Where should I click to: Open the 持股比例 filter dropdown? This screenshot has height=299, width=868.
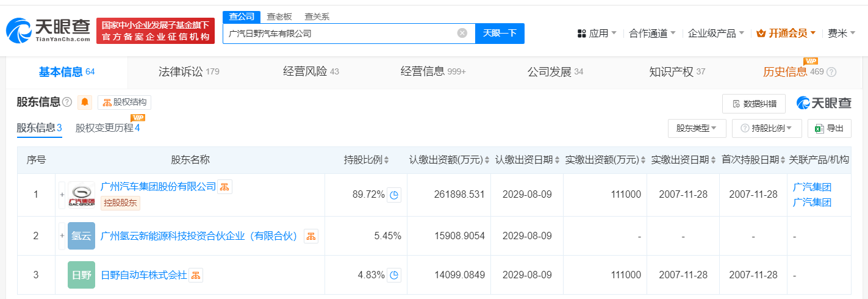(x=767, y=128)
